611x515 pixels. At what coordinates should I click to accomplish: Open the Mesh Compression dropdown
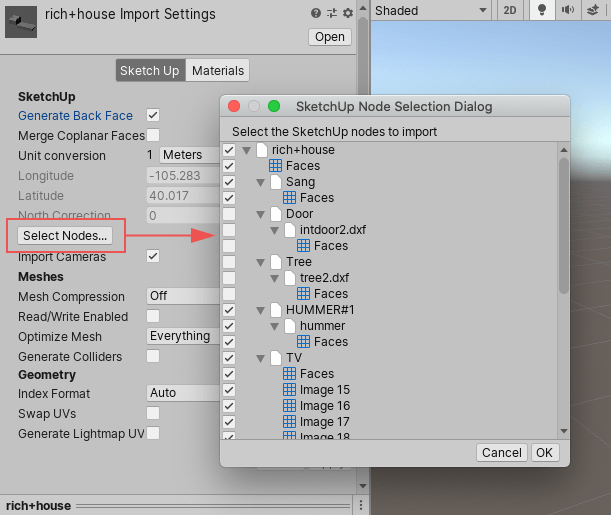click(180, 296)
